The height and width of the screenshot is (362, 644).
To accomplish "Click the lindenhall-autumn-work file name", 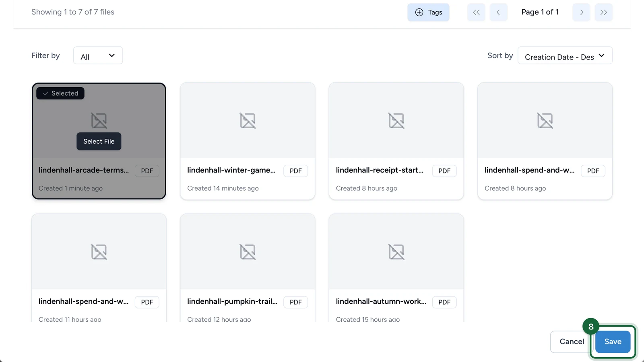I will pyautogui.click(x=381, y=301).
